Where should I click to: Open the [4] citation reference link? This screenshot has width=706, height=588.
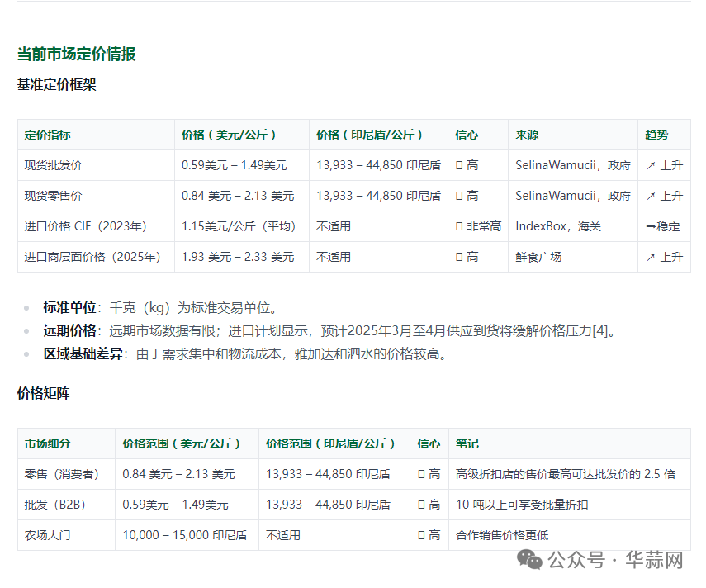click(605, 331)
